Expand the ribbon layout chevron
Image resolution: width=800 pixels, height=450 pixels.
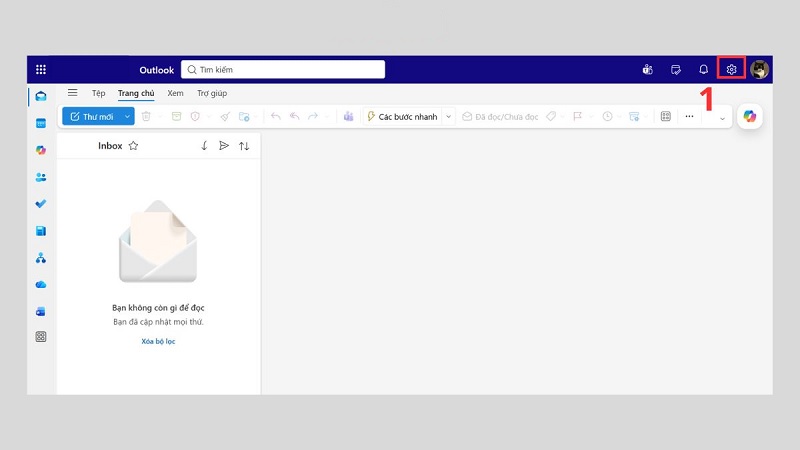click(722, 118)
